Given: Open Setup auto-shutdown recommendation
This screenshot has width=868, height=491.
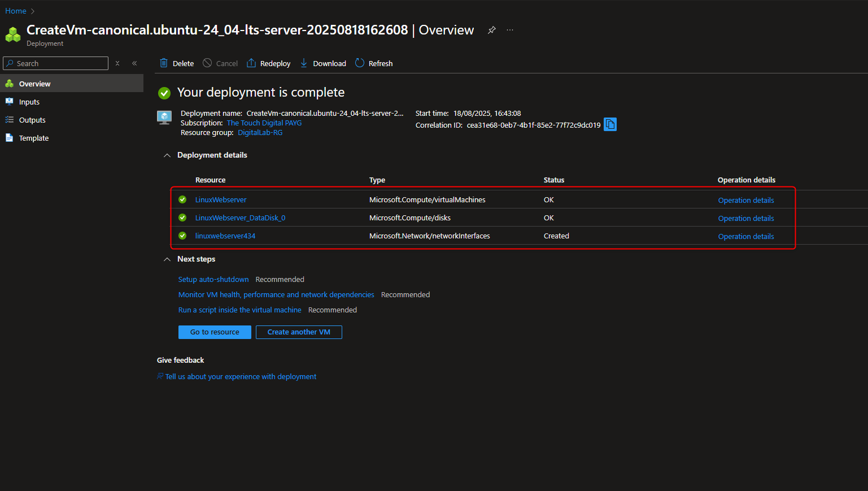Looking at the screenshot, I should 213,279.
